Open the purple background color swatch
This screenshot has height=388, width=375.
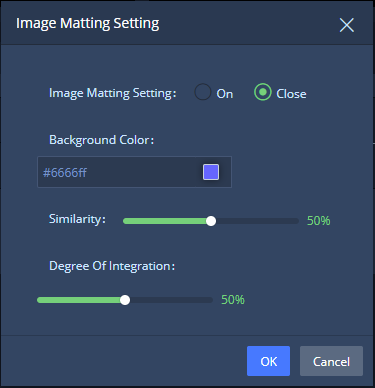click(211, 172)
